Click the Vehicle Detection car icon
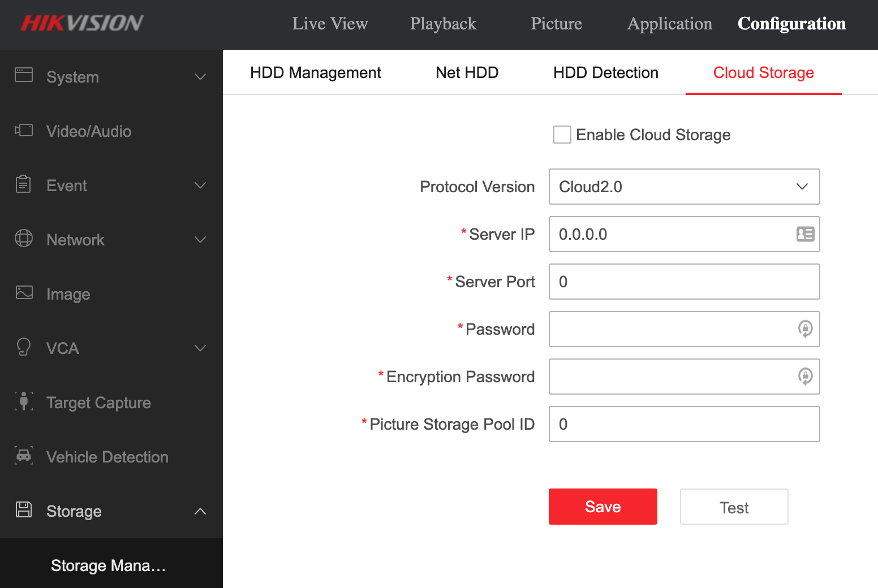 point(24,456)
